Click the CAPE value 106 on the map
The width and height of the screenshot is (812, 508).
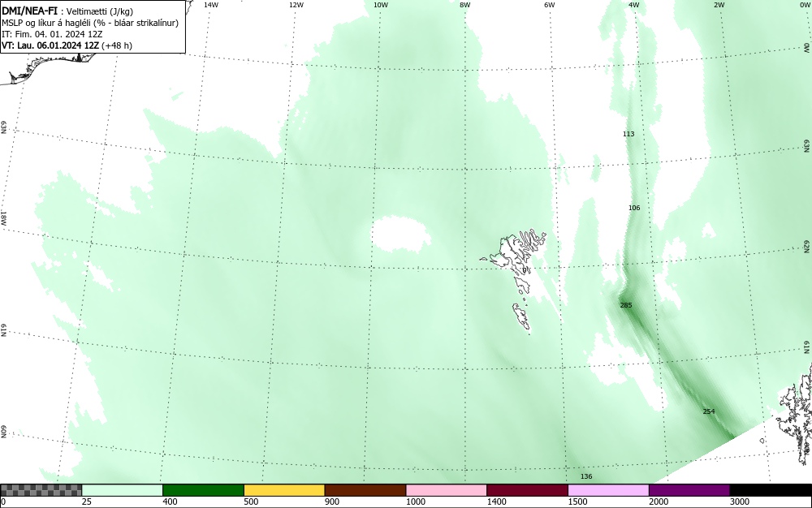point(634,208)
